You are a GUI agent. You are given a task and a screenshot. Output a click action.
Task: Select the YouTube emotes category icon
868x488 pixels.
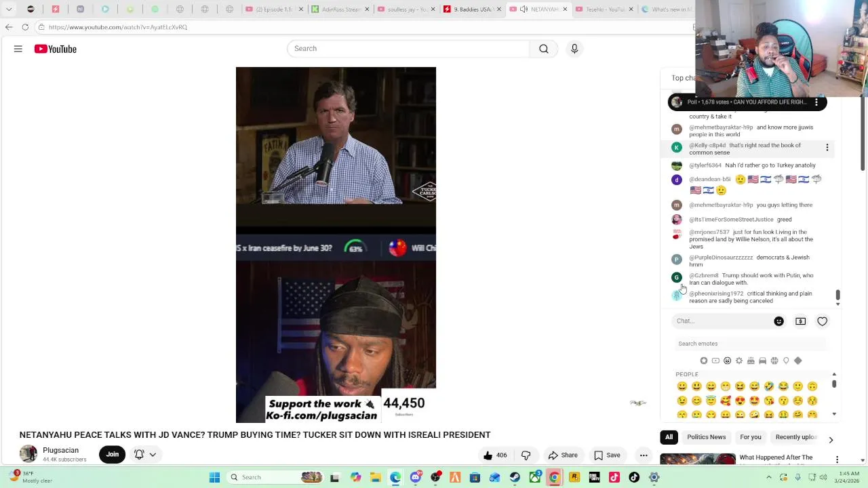tap(715, 361)
